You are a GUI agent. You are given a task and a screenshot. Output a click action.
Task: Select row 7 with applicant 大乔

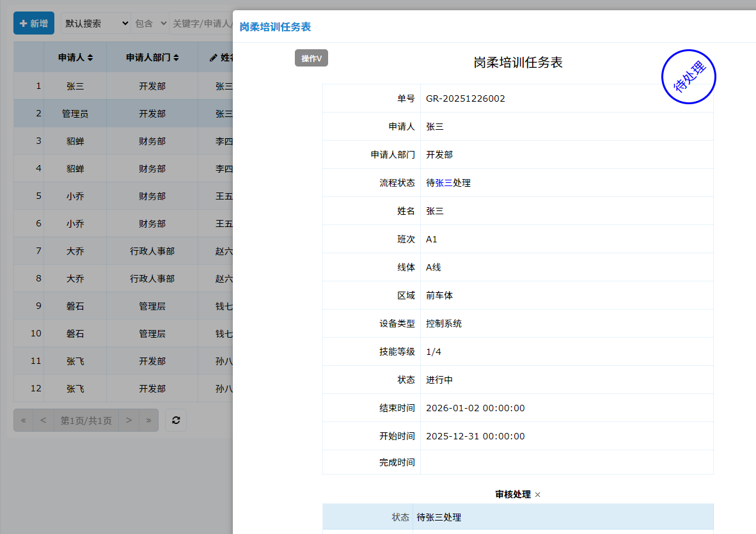pyautogui.click(x=75, y=251)
